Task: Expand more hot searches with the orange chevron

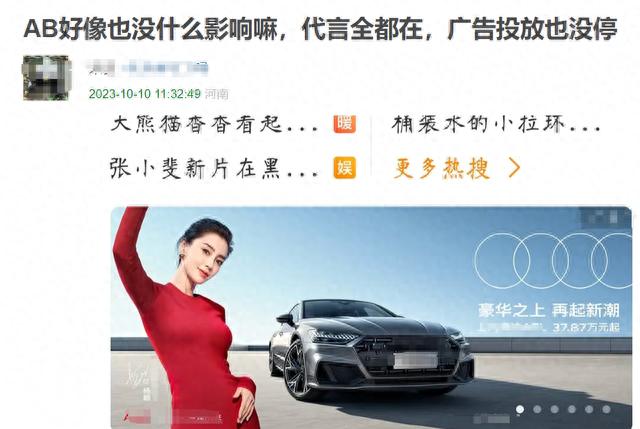Action: [x=514, y=168]
